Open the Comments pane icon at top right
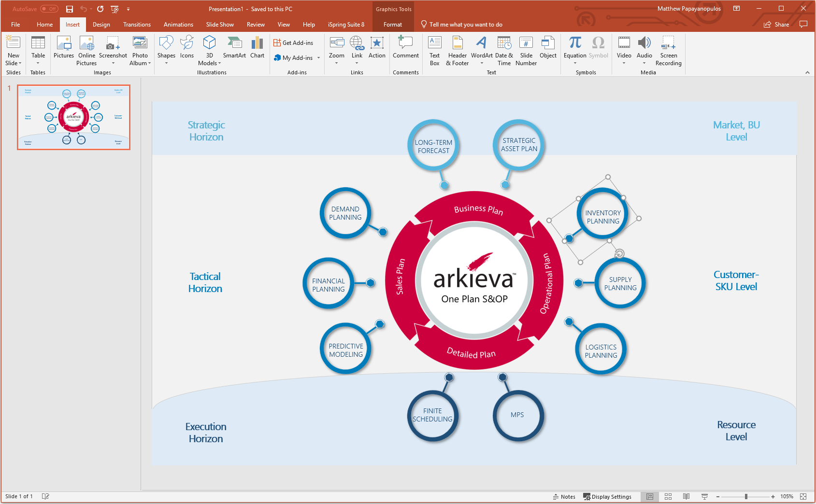The width and height of the screenshot is (816, 504). [x=803, y=24]
